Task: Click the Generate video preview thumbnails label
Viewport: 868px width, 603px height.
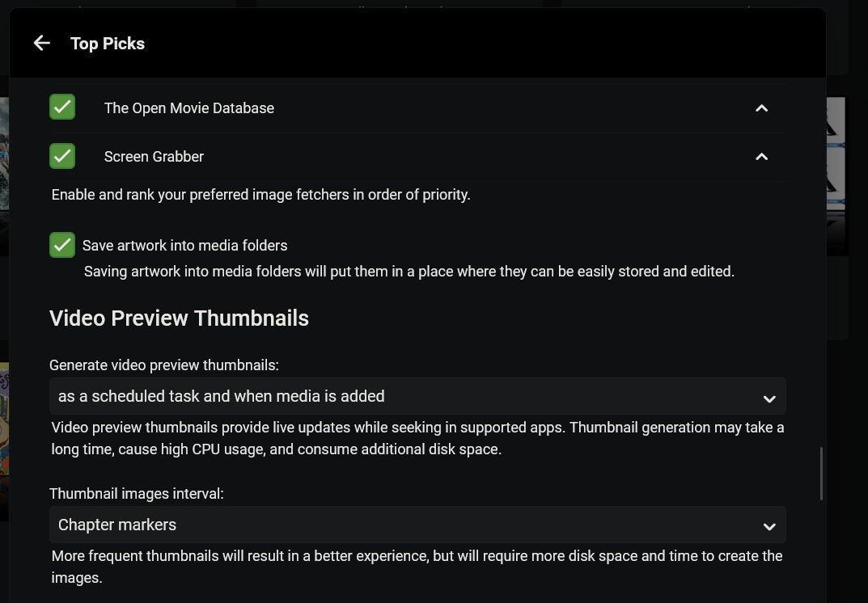Action: click(163, 365)
